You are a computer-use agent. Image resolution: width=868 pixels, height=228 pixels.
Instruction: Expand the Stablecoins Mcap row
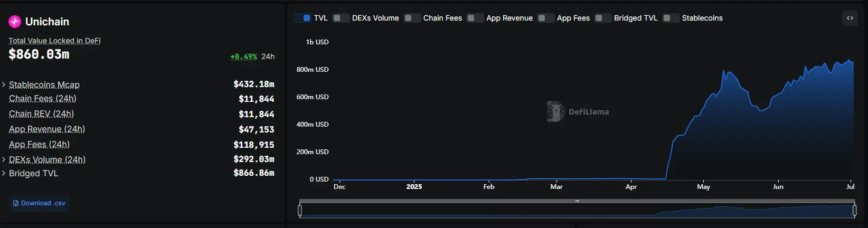[x=4, y=84]
